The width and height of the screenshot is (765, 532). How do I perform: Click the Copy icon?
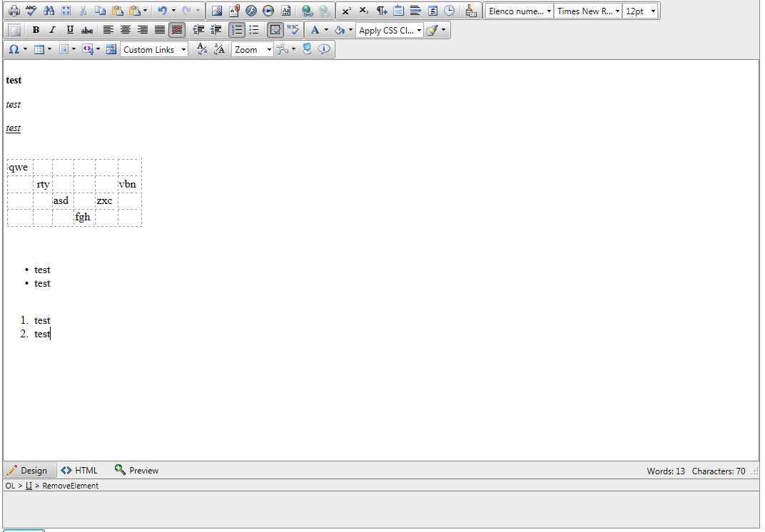100,10
